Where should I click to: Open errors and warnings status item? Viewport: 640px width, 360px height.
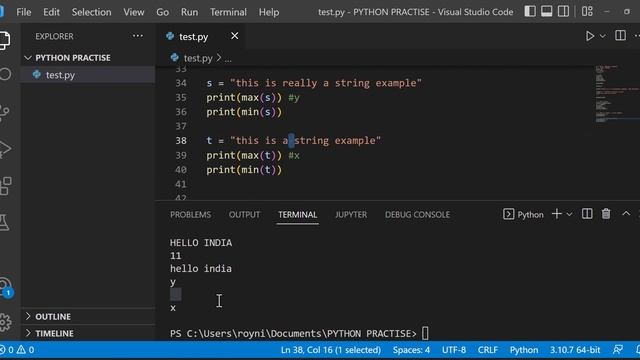[17, 350]
